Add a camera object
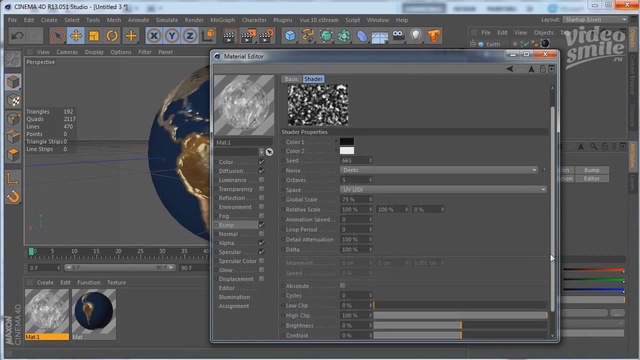This screenshot has width=640, height=360. coord(398,36)
